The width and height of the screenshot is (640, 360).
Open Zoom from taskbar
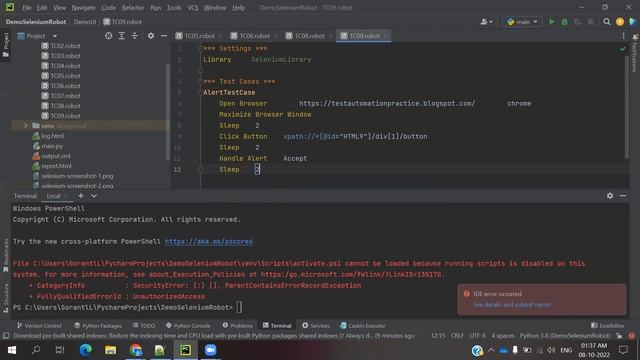click(211, 350)
